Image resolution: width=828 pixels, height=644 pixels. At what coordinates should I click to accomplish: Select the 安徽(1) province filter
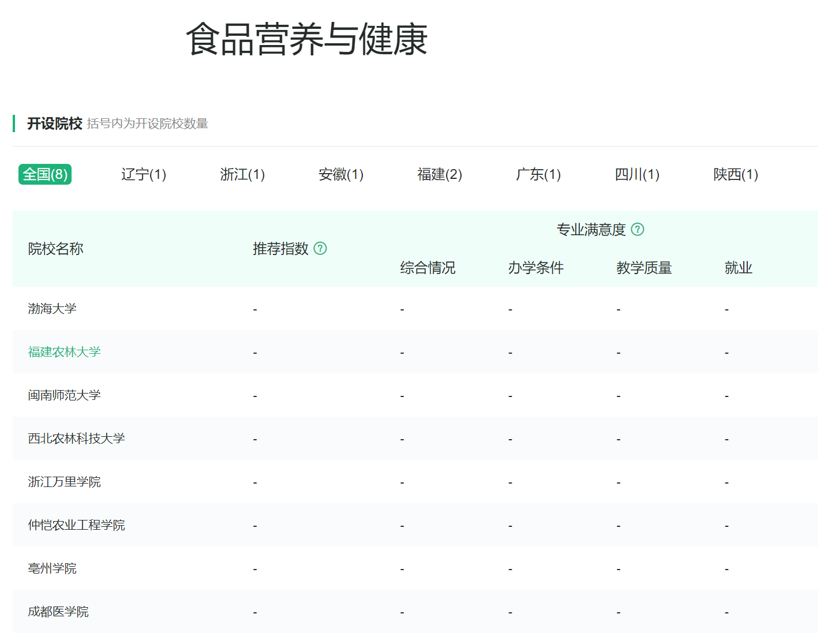[341, 174]
